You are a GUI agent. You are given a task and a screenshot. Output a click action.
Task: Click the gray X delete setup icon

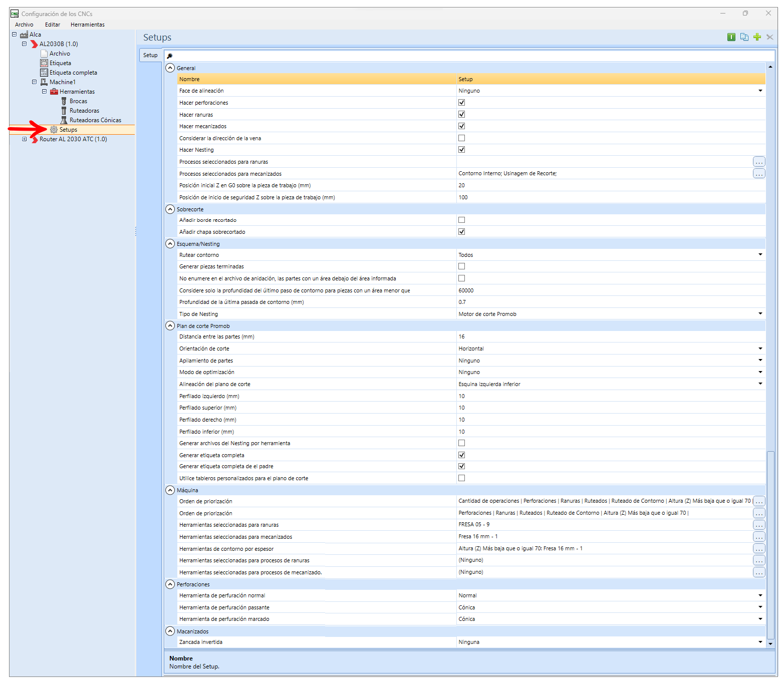click(x=770, y=37)
